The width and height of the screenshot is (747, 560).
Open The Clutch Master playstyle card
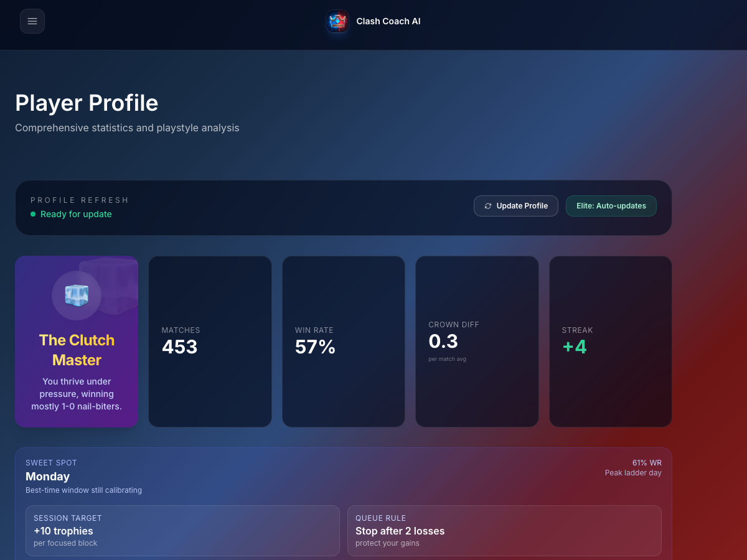point(76,341)
